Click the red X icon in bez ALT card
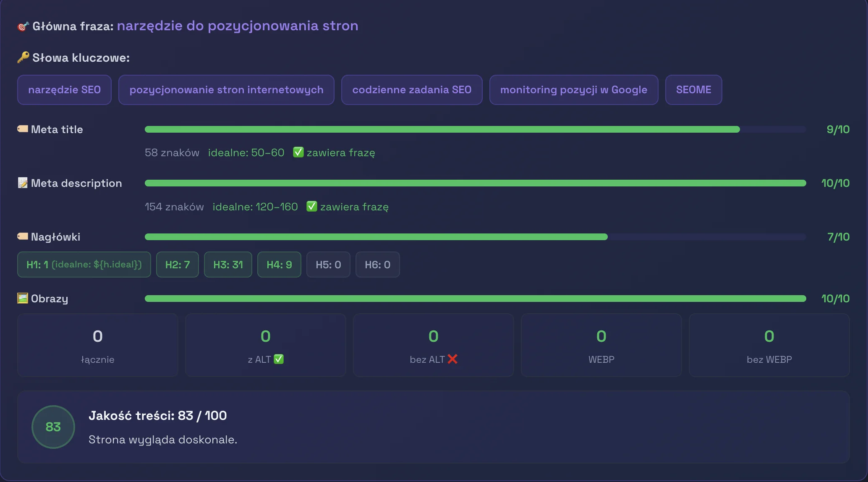This screenshot has height=482, width=868. coord(452,359)
